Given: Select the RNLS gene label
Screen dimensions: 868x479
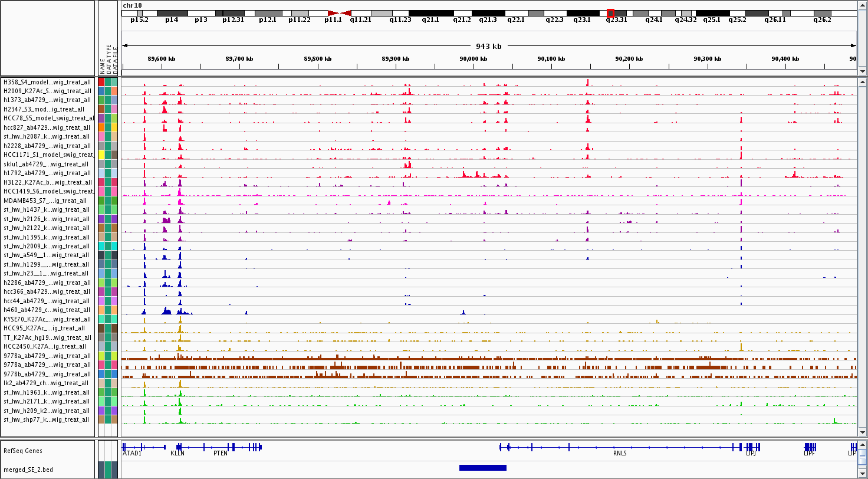Looking at the screenshot, I should pos(620,454).
